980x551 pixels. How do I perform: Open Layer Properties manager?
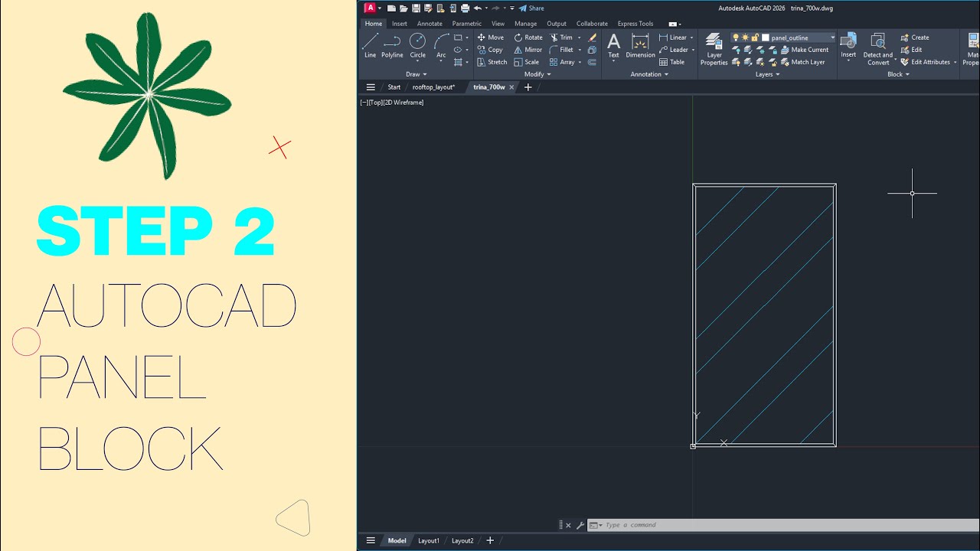tap(714, 49)
